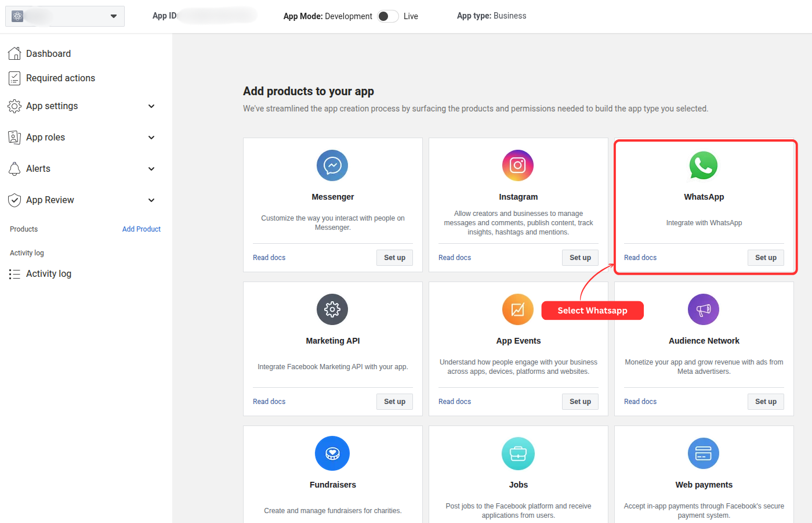The width and height of the screenshot is (812, 523).
Task: Read docs for Messenger
Action: [269, 258]
